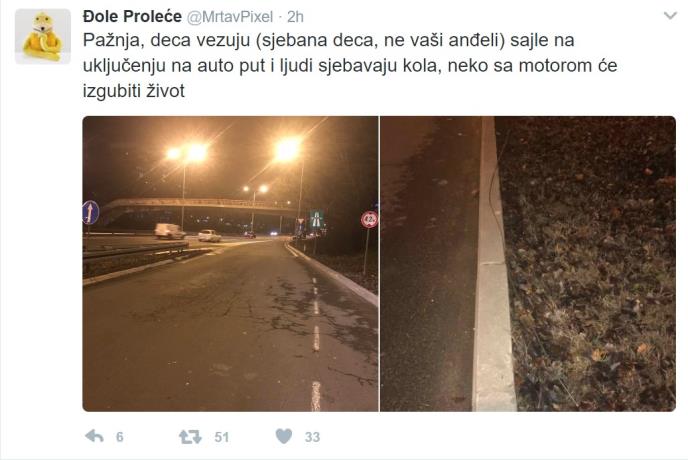Open the Đole Proleće profile name

(132, 17)
